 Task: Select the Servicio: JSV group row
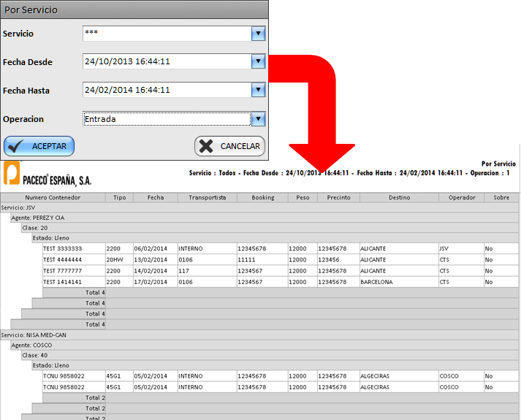pyautogui.click(x=18, y=207)
